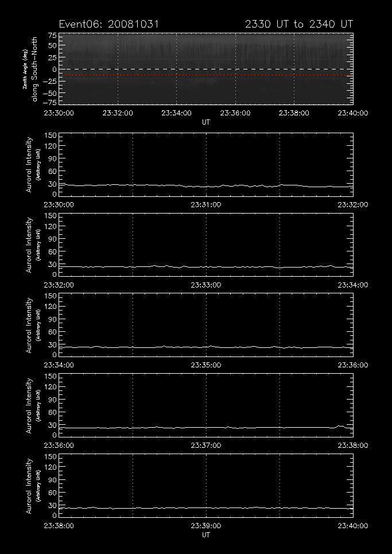Image resolution: width=392 pixels, height=554 pixels.
Task: Click bottom-right "23:40:00" label of last panel
Action: pos(353,526)
